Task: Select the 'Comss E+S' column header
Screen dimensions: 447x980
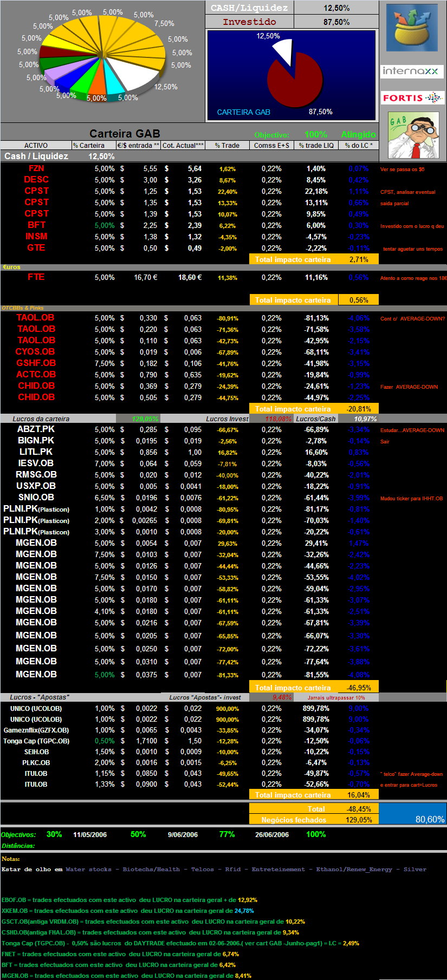Action: pos(271,145)
